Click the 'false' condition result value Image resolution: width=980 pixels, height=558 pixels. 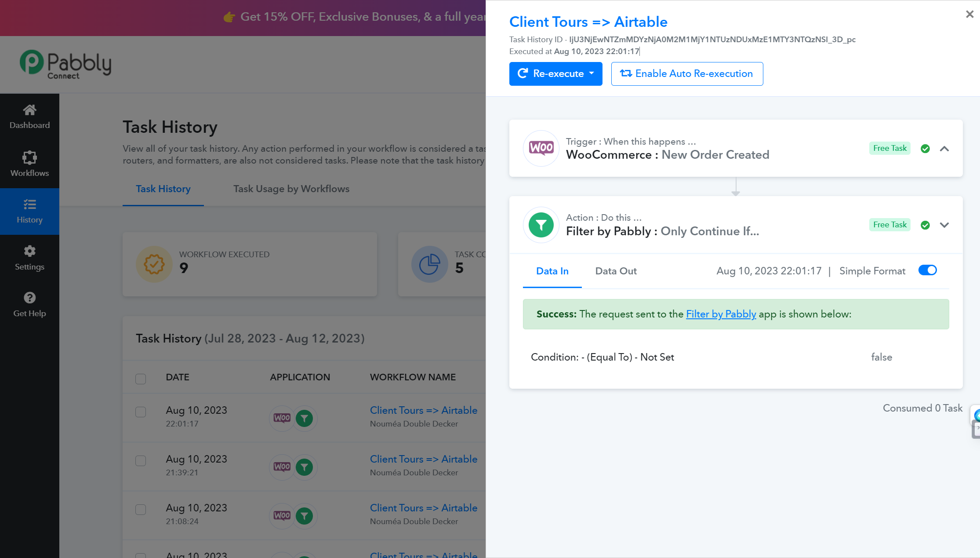click(x=882, y=357)
